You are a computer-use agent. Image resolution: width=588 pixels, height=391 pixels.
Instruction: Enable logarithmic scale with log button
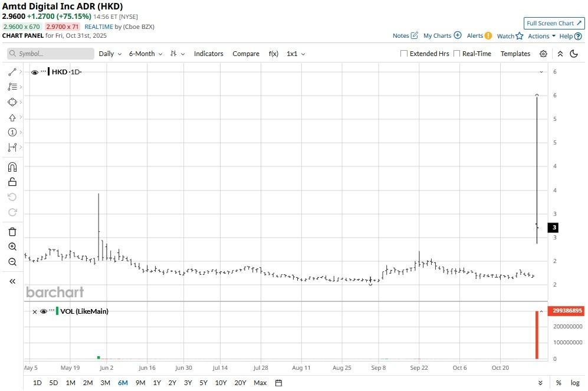[574, 382]
